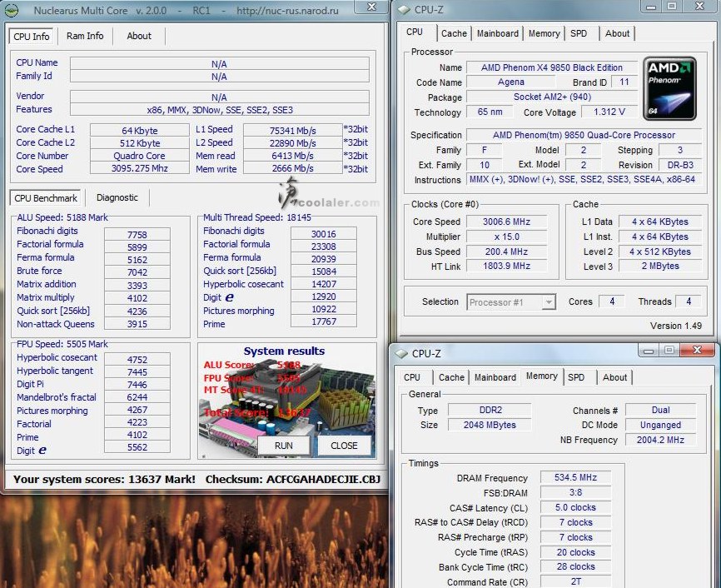
Task: Click Code Name value Agena
Action: 511,82
